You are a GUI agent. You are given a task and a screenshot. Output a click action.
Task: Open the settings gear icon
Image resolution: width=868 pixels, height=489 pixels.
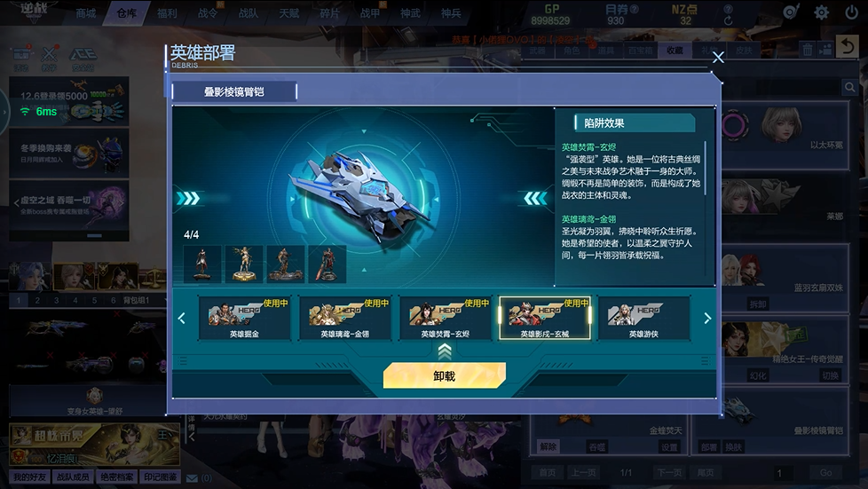[822, 12]
